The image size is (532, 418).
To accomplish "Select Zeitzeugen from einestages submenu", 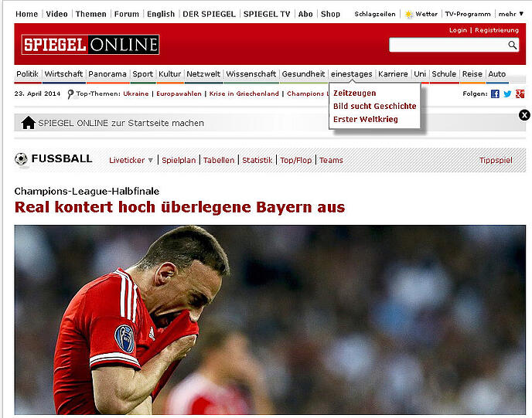I will point(354,93).
